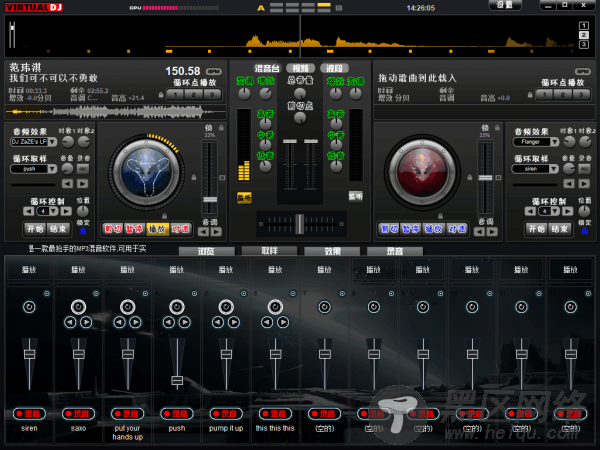Screen dimensions: 600x450
Task: Click saxo sample loop left arrow
Action: click(70, 322)
